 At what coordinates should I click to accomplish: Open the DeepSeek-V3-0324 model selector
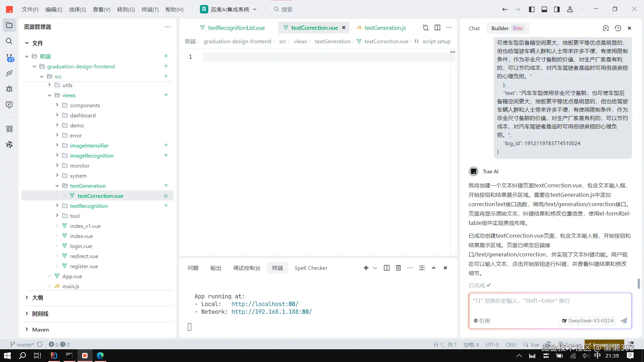[588, 321]
